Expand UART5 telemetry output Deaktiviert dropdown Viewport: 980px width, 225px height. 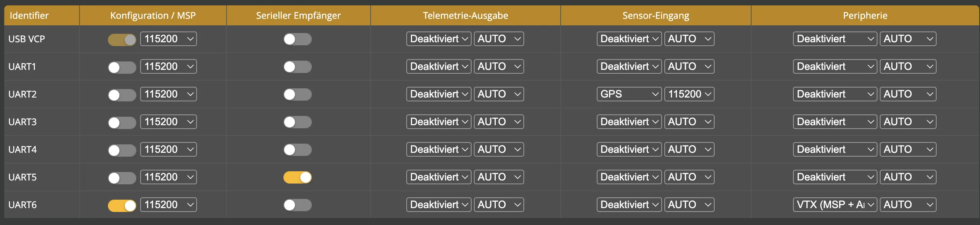pyautogui.click(x=439, y=177)
